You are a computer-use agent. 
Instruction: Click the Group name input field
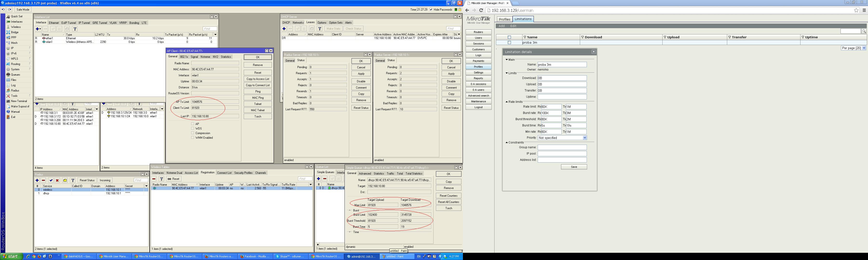562,147
